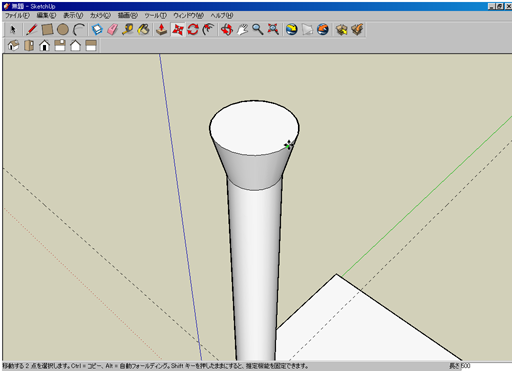Open the 編集(E) menu
This screenshot has height=371, width=512.
(x=46, y=15)
